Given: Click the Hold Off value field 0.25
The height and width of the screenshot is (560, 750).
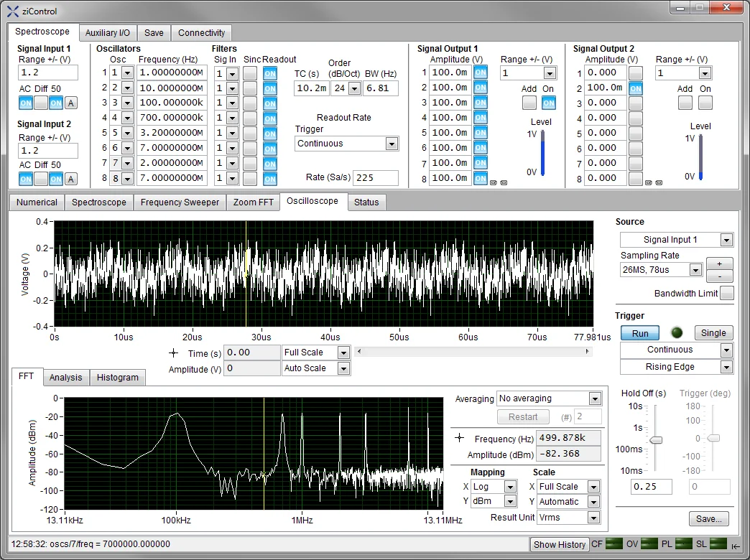Looking at the screenshot, I should coord(651,487).
